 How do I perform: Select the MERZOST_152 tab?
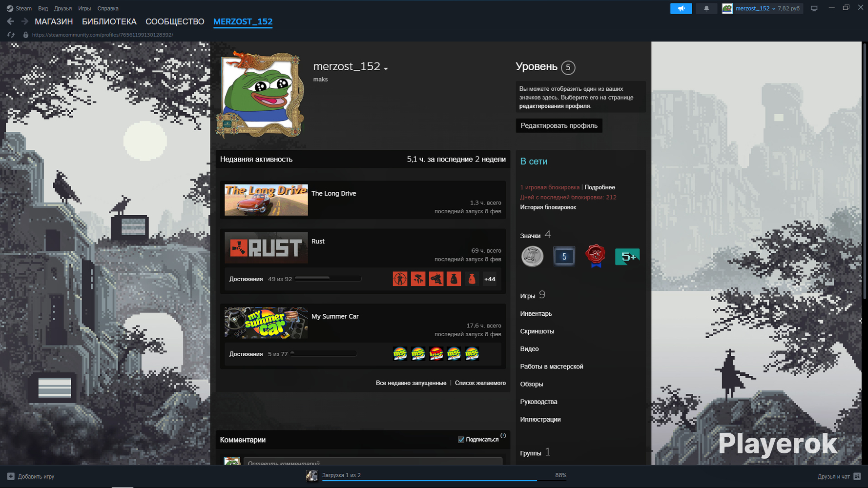pyautogui.click(x=243, y=21)
